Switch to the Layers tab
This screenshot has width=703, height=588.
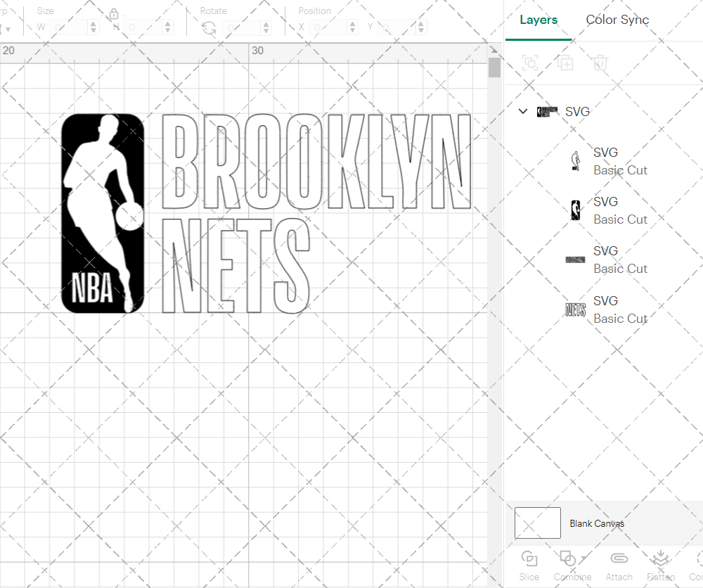click(x=538, y=20)
